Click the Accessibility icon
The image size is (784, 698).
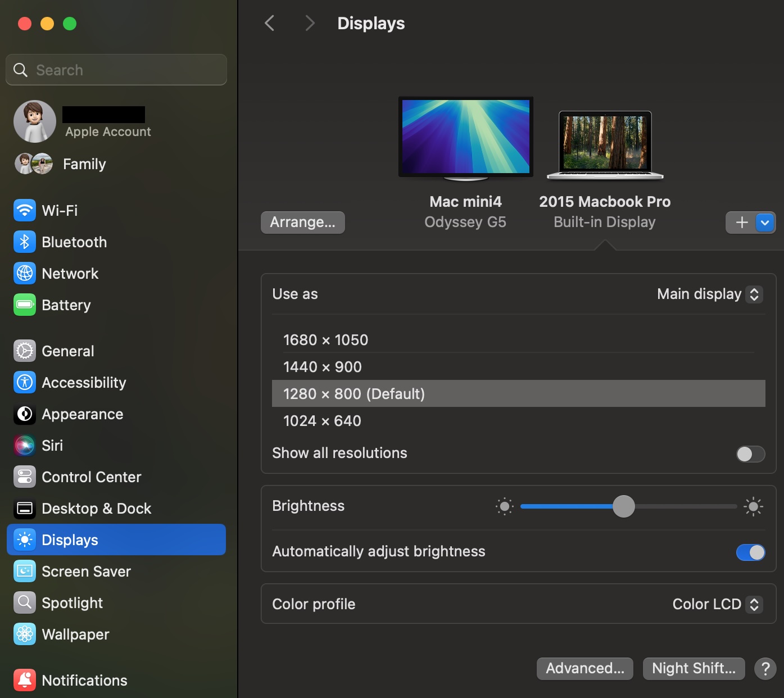pyautogui.click(x=25, y=383)
